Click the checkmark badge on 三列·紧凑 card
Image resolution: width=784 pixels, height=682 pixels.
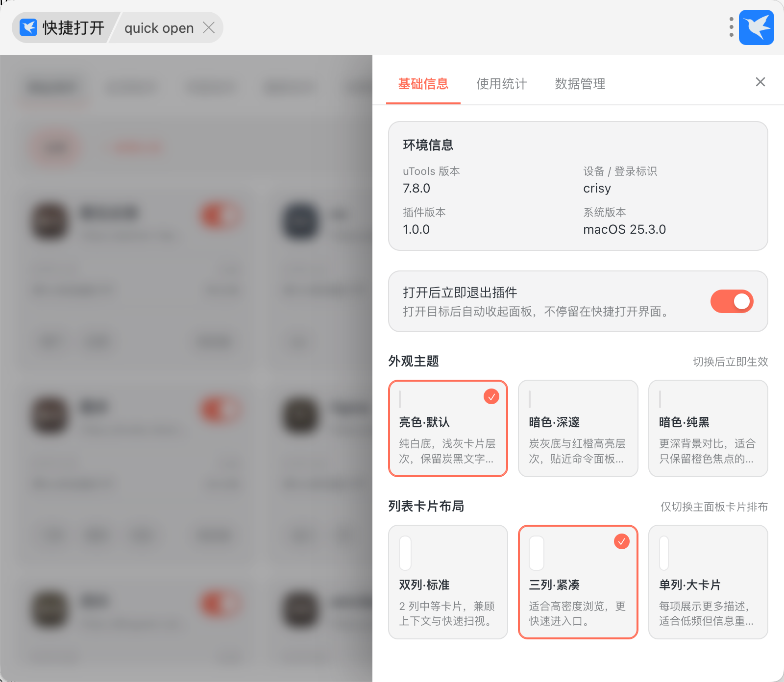[x=621, y=541]
